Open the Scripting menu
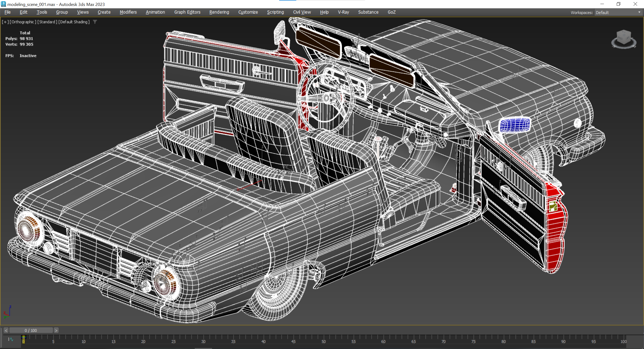Viewport: 644px width, 349px height. pos(275,12)
